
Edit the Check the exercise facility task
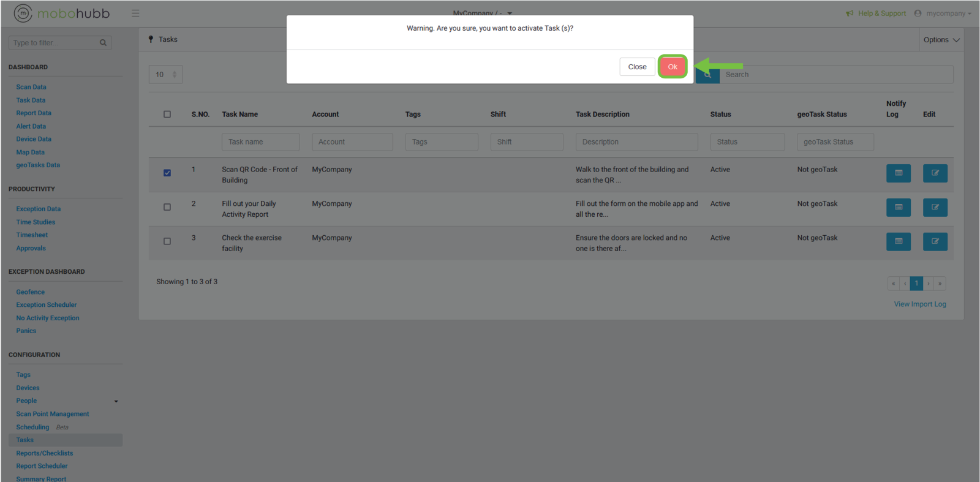935,242
